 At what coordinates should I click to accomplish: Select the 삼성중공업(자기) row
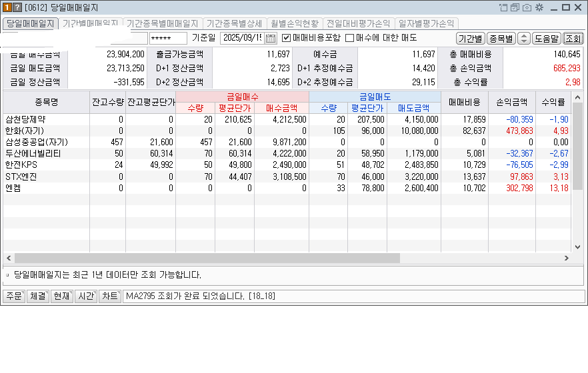pos(287,143)
